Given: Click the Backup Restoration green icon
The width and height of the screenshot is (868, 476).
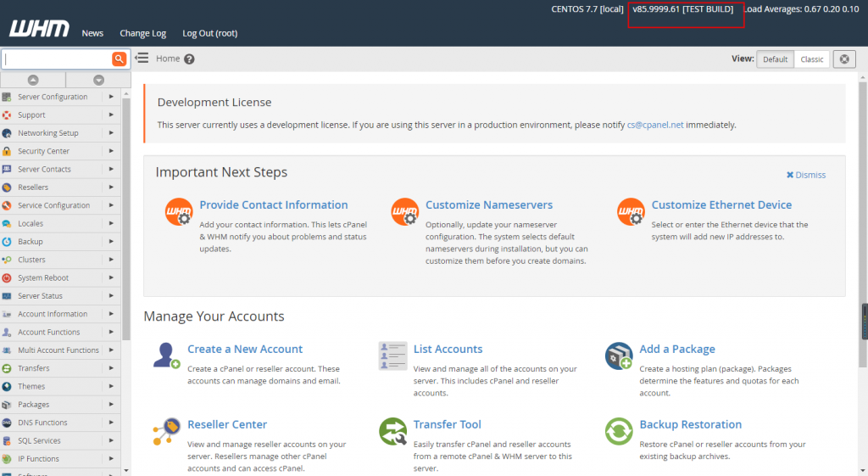Looking at the screenshot, I should click(x=619, y=431).
